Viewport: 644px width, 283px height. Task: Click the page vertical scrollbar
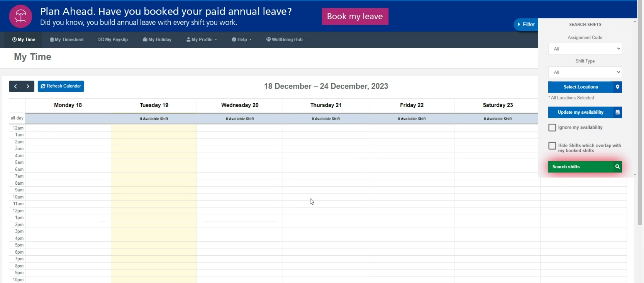pyautogui.click(x=640, y=116)
